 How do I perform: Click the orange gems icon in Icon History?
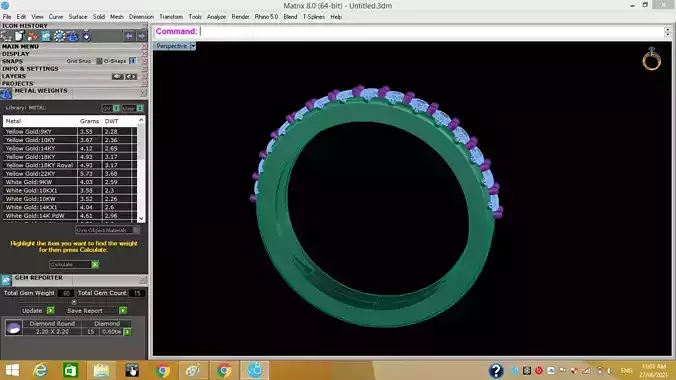pos(33,36)
